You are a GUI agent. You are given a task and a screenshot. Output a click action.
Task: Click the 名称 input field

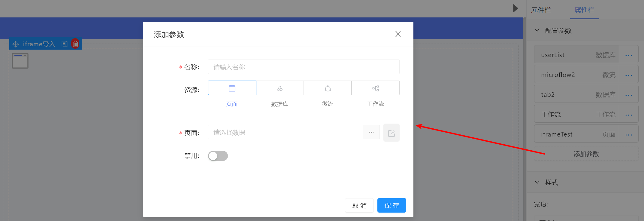point(304,67)
